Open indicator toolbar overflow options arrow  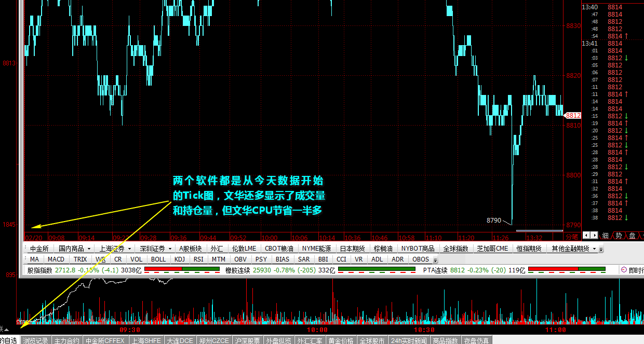click(435, 259)
